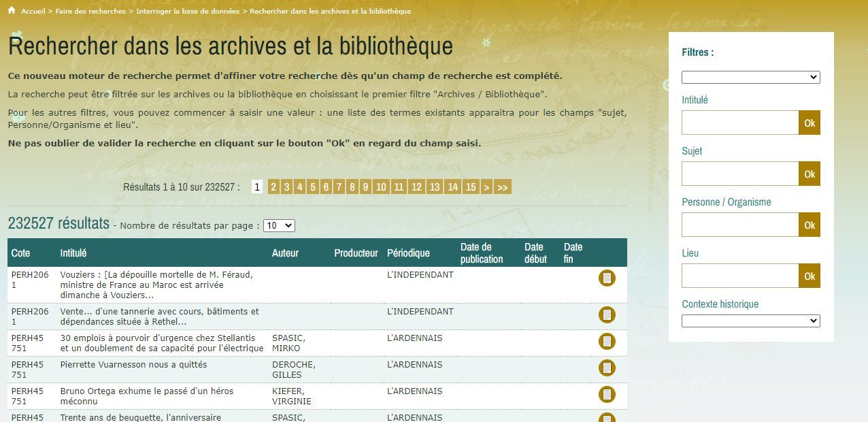Jump to last results page with double arrow

pyautogui.click(x=503, y=187)
